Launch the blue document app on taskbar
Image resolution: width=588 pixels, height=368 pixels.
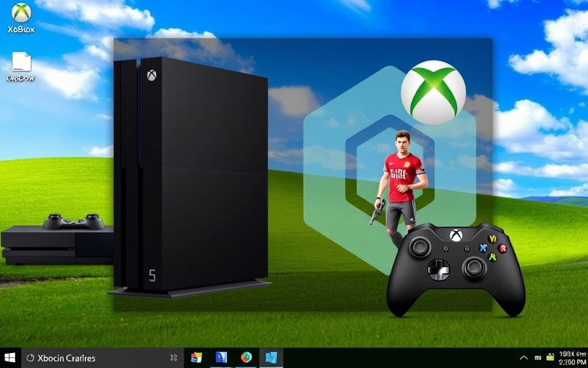pyautogui.click(x=221, y=358)
